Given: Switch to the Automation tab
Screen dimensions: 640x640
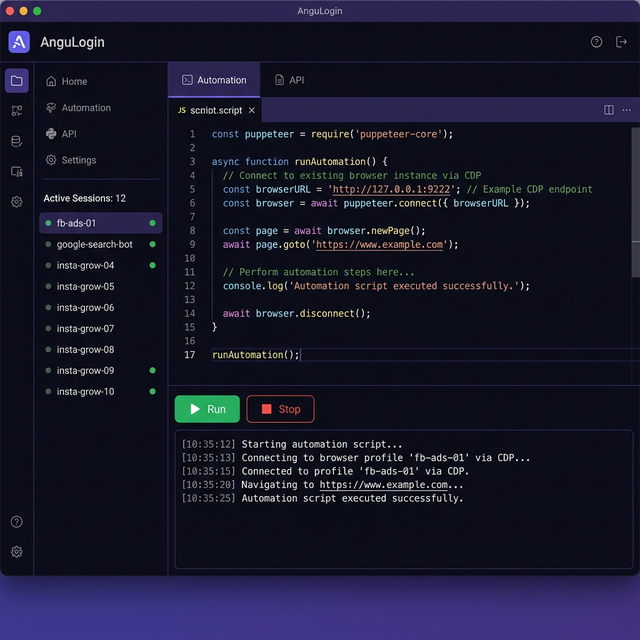Looking at the screenshot, I should [x=214, y=80].
